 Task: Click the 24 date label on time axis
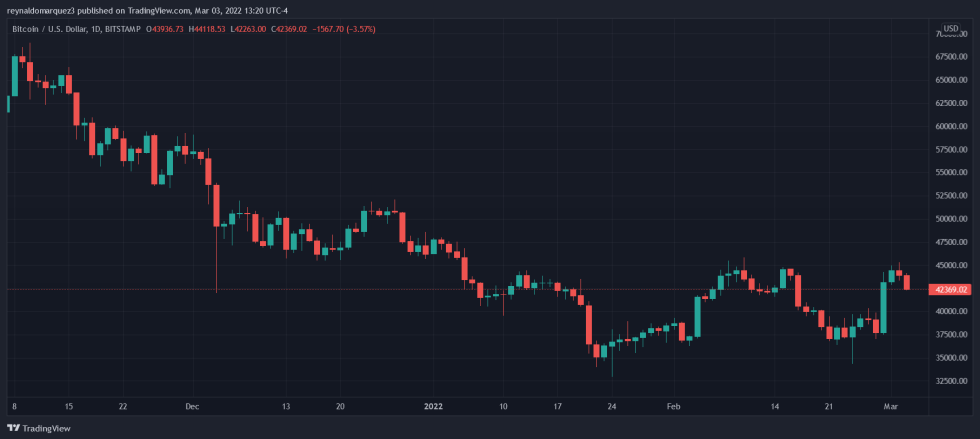pos(611,406)
